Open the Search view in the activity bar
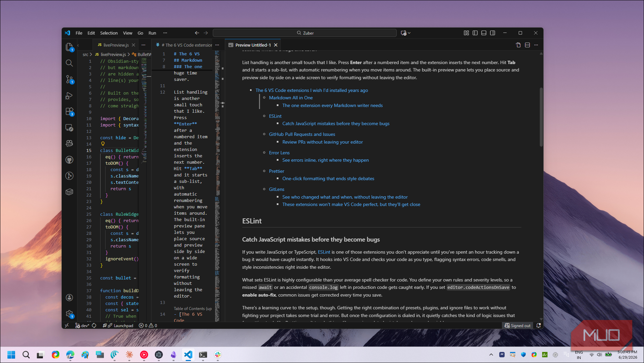 (69, 63)
